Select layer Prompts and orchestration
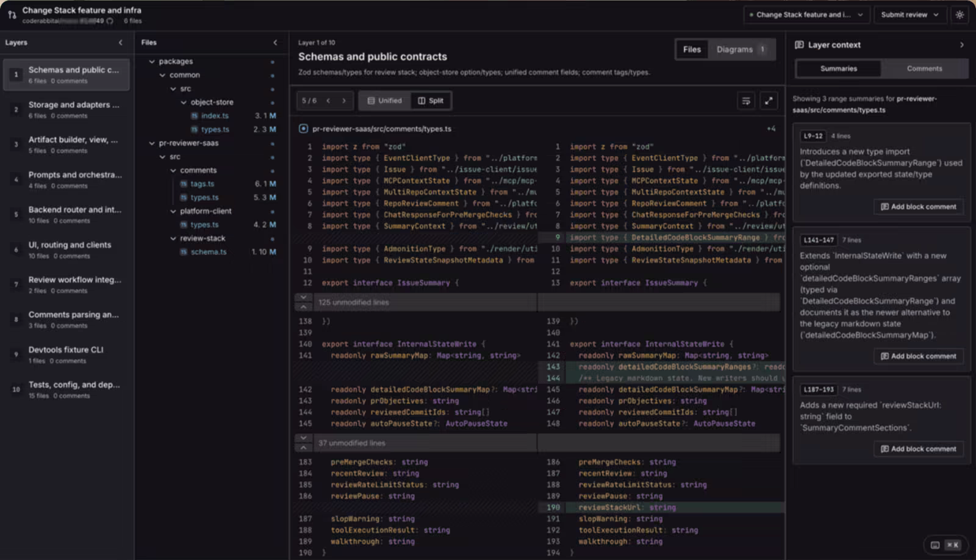This screenshot has width=976, height=560. 66,179
